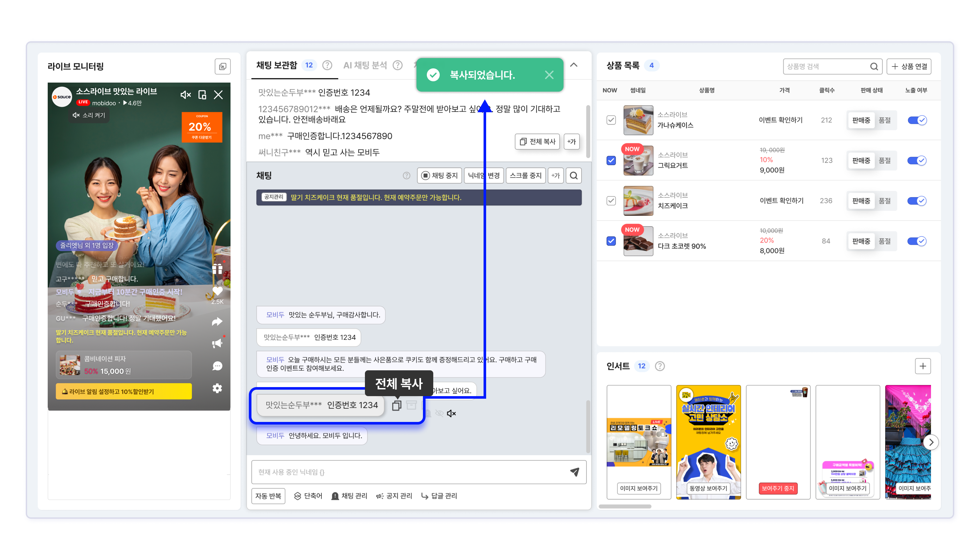The height and width of the screenshot is (560, 980).
Task: Collapse the chat archive panel chevron
Action: [573, 65]
